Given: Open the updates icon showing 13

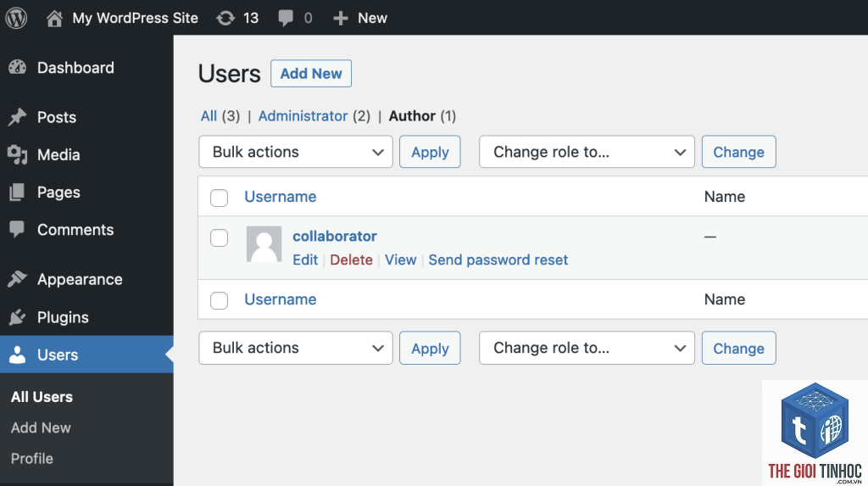Looking at the screenshot, I should click(x=225, y=19).
